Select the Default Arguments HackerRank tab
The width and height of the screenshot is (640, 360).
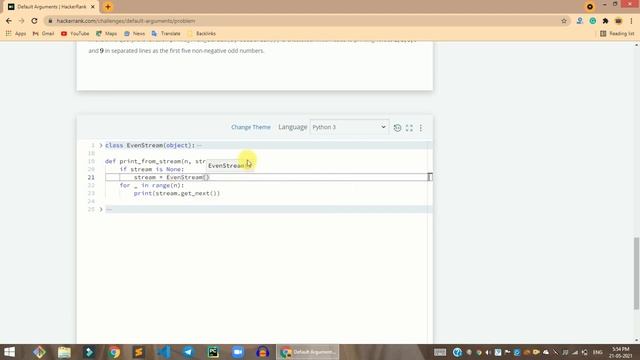click(51, 7)
